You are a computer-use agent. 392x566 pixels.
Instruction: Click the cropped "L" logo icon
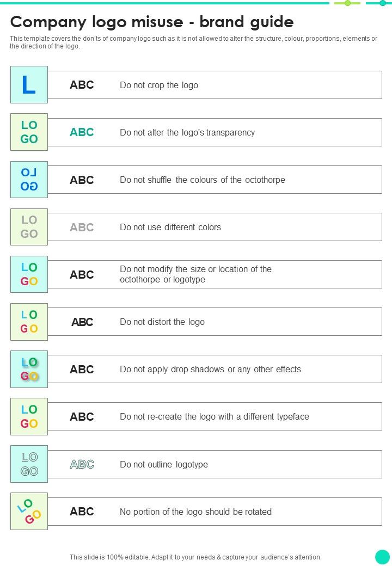[x=29, y=85]
